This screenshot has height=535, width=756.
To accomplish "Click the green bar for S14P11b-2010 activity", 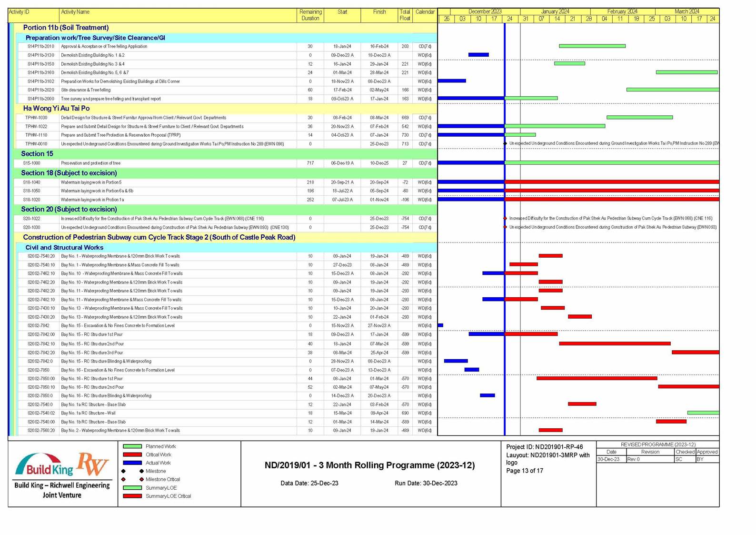I will pyautogui.click(x=592, y=46).
